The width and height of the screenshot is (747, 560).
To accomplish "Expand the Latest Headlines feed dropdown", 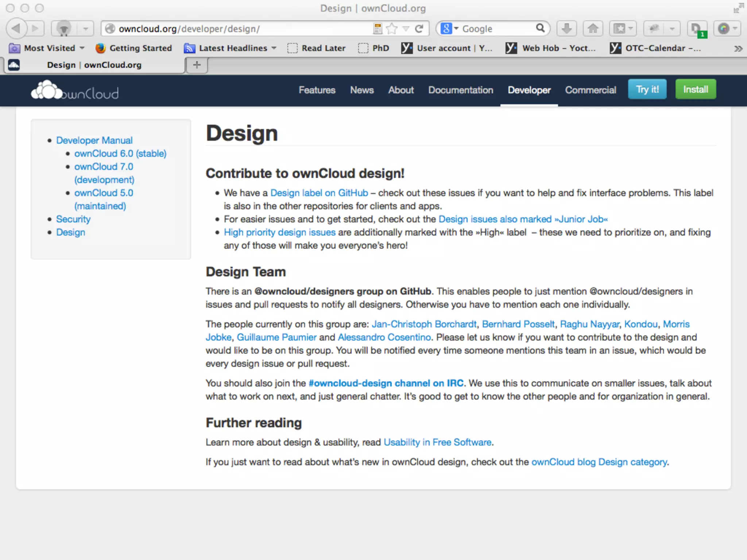I will pyautogui.click(x=274, y=48).
